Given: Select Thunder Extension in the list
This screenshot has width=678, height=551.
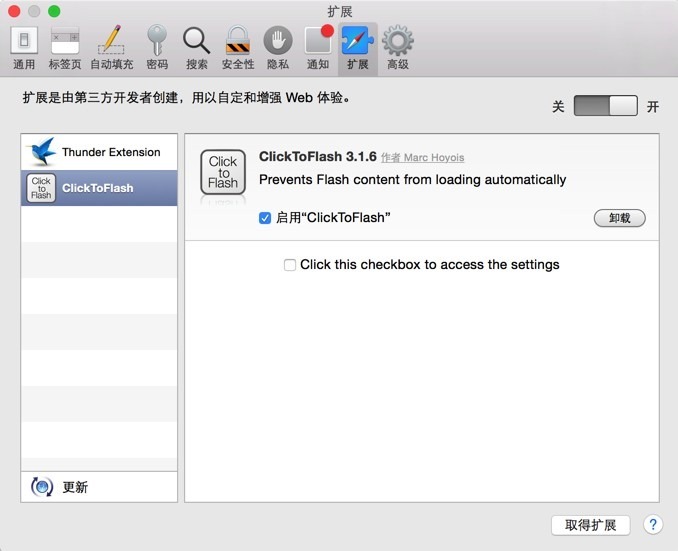Looking at the screenshot, I should pyautogui.click(x=99, y=152).
